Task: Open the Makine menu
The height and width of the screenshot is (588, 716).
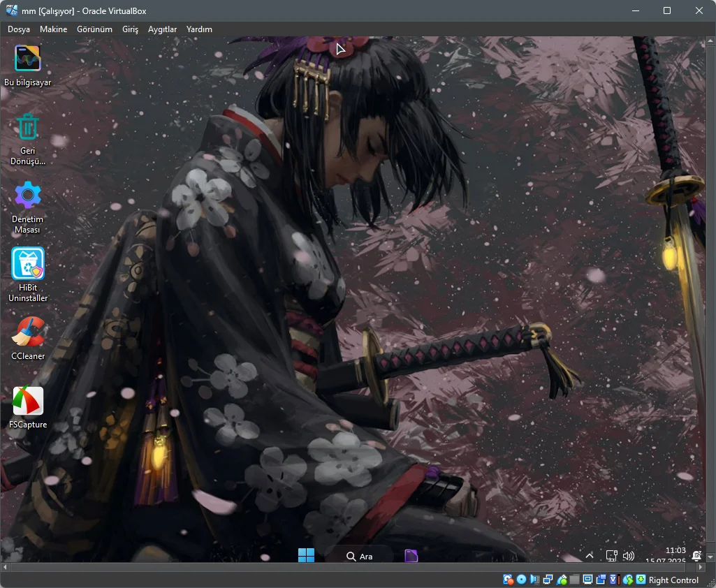Action: coord(53,29)
